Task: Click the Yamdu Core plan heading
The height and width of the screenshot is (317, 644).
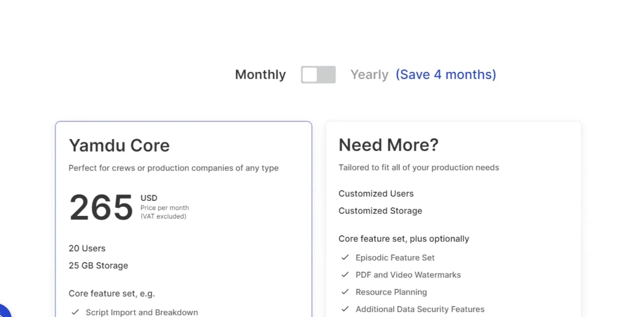Action: [119, 145]
